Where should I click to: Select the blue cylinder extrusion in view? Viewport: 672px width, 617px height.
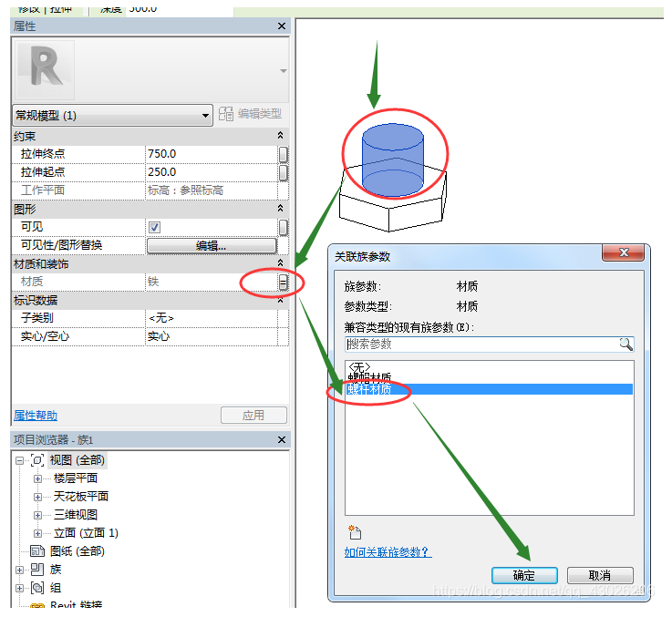point(393,160)
